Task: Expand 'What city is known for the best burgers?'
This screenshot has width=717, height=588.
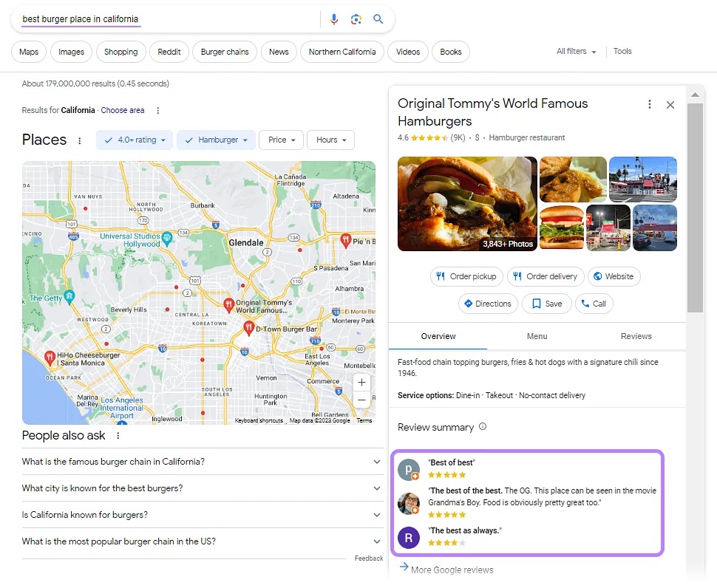Action: point(202,488)
